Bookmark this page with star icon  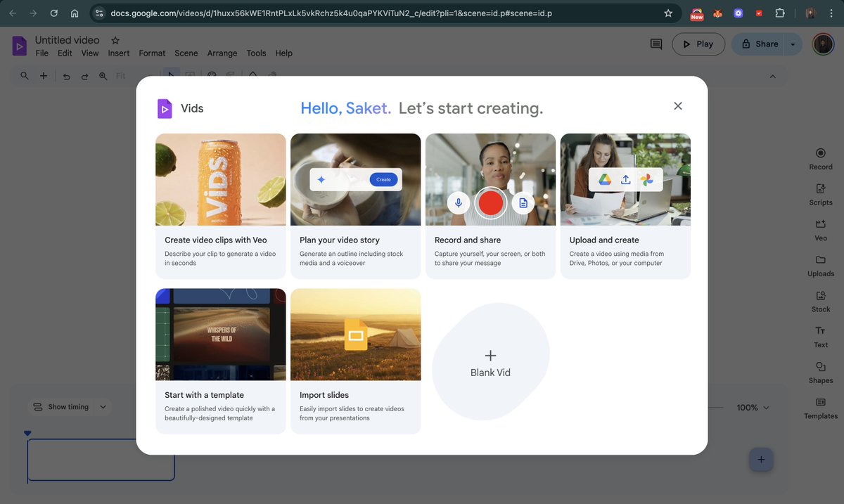pos(668,13)
